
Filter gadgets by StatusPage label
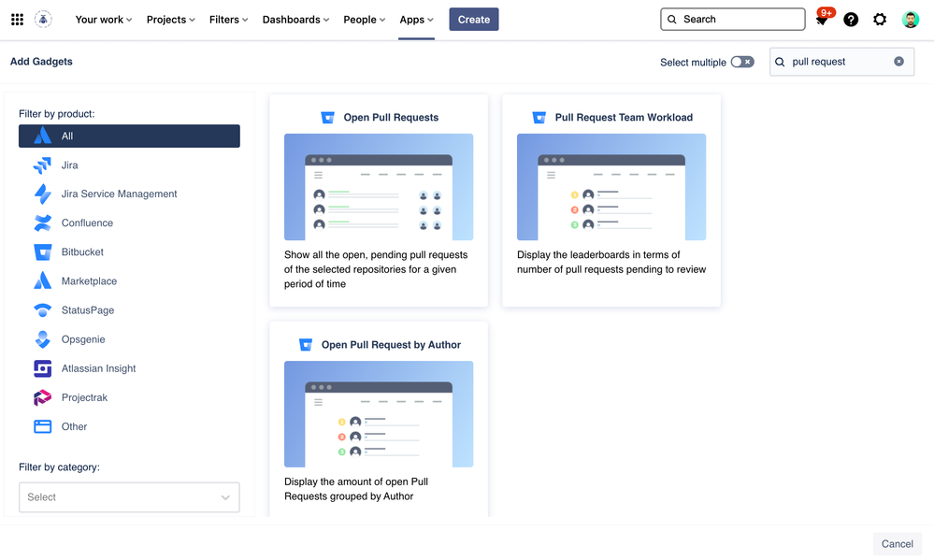tap(88, 310)
